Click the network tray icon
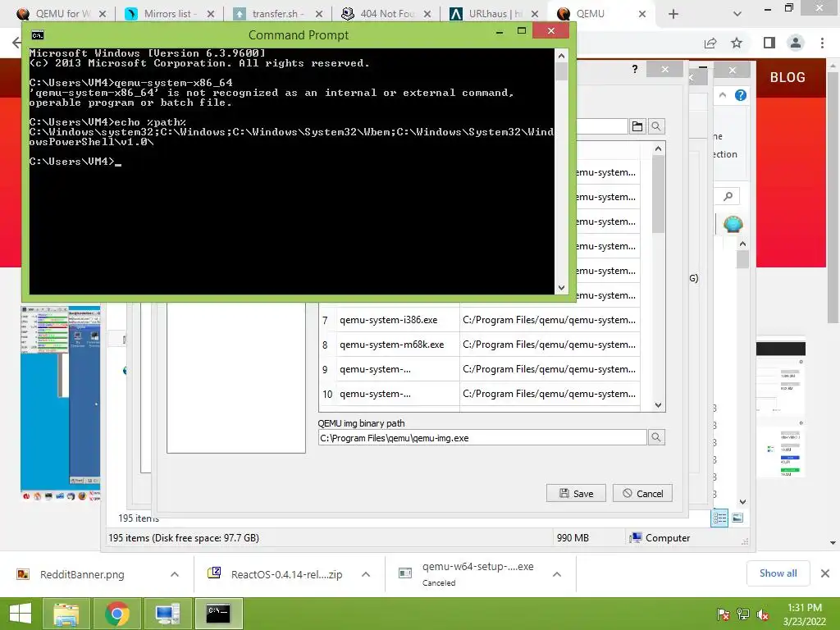 pos(743,615)
